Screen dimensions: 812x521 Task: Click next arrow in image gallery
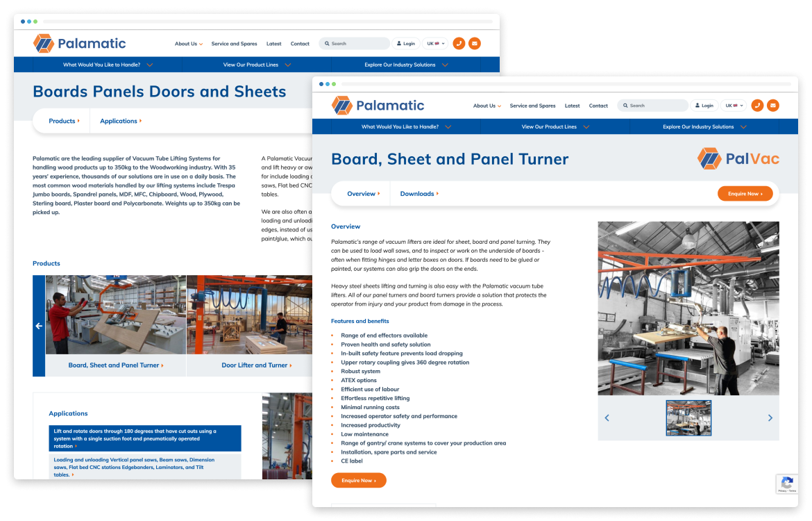pyautogui.click(x=769, y=417)
